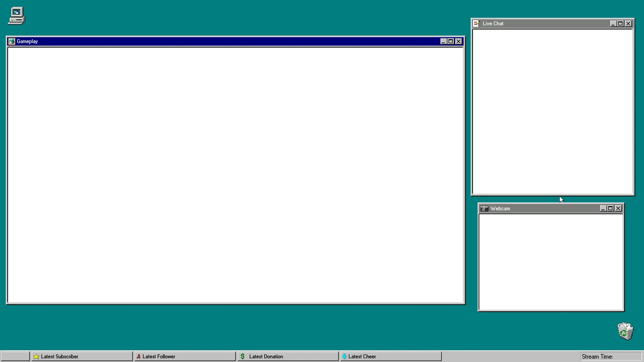Select the Latest Subscriber taskbar button

point(82,356)
